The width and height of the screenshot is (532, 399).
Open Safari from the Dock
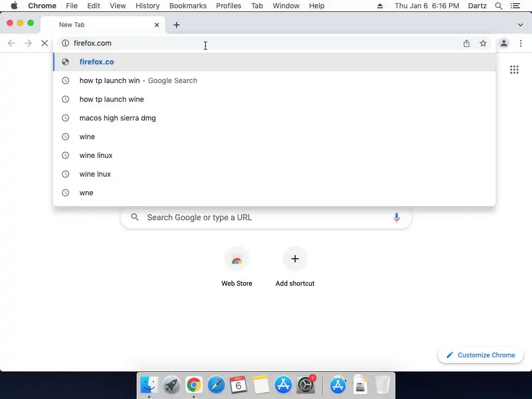216,385
